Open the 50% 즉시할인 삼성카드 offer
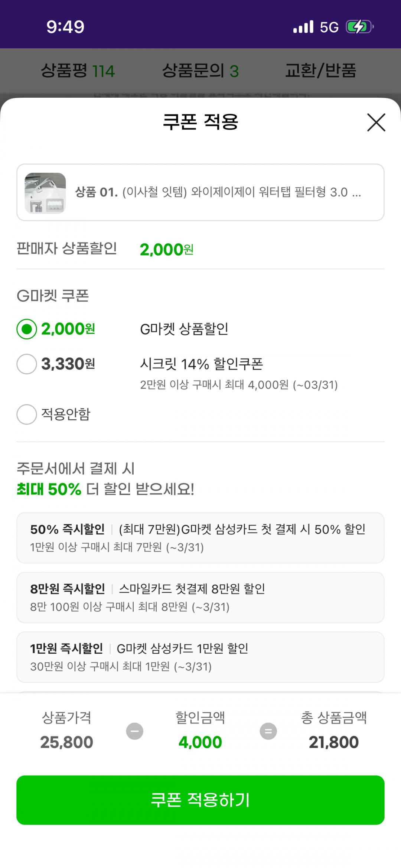The height and width of the screenshot is (868, 401). [x=200, y=538]
